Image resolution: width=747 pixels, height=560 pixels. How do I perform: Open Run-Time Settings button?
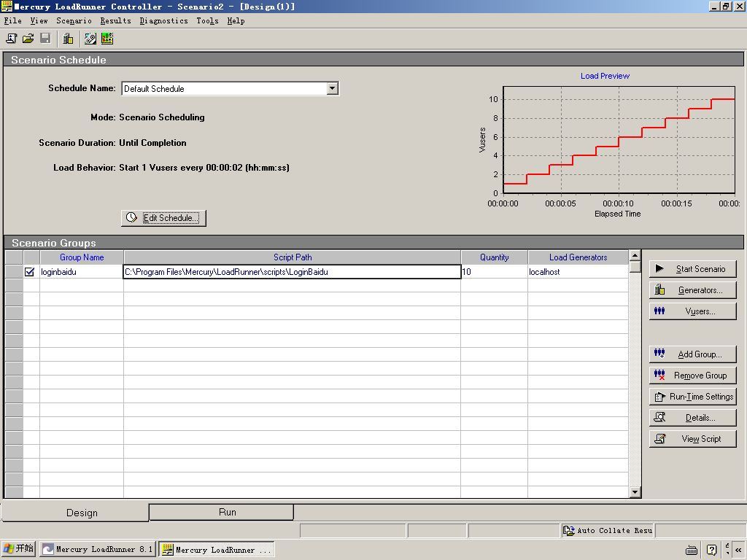click(693, 397)
